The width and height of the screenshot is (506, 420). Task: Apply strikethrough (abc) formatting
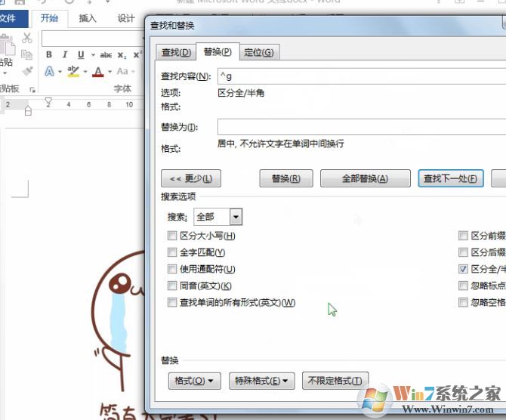[106, 55]
